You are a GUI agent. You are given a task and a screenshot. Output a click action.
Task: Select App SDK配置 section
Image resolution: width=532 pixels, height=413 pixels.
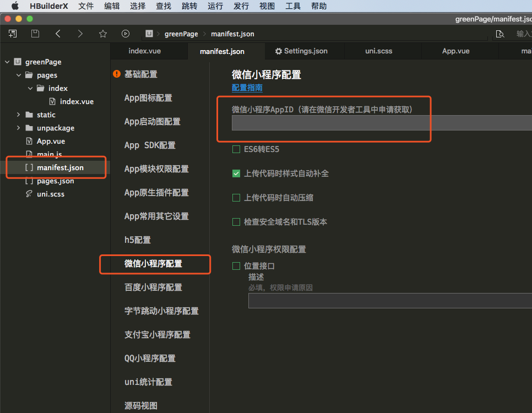pyautogui.click(x=150, y=145)
